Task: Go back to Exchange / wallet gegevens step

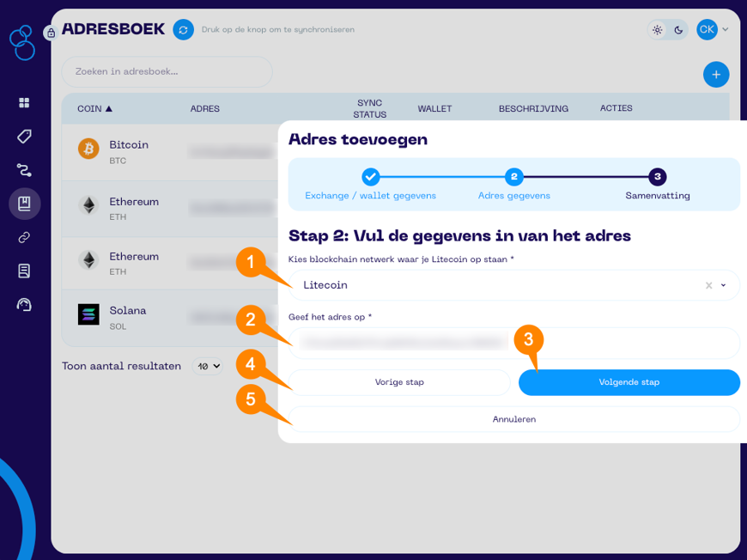Action: [x=371, y=179]
